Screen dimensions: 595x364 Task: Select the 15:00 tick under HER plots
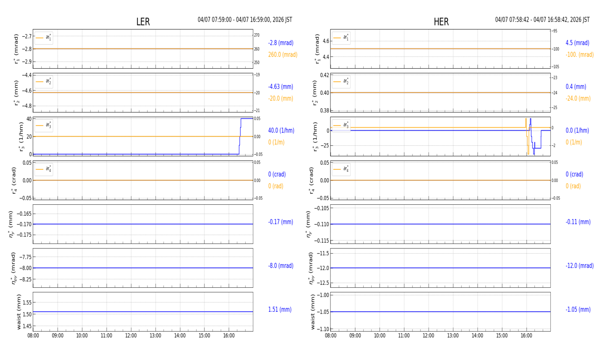pyautogui.click(x=502, y=336)
